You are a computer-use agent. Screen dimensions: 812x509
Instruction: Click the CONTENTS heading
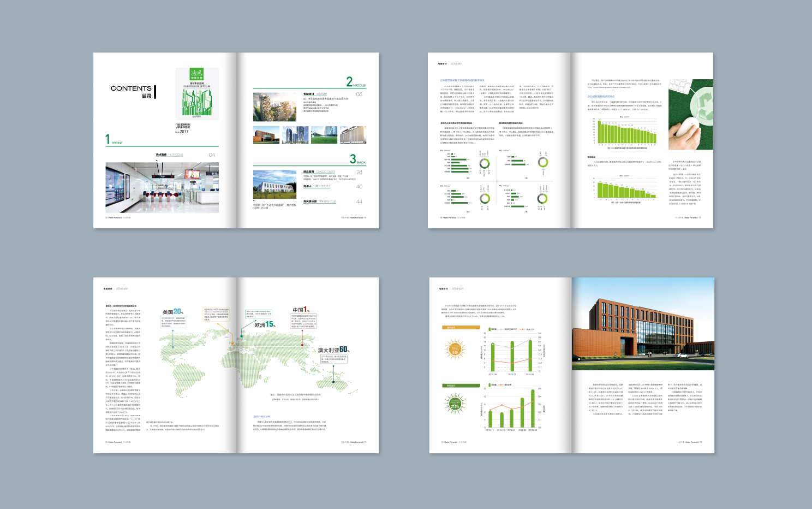point(131,88)
